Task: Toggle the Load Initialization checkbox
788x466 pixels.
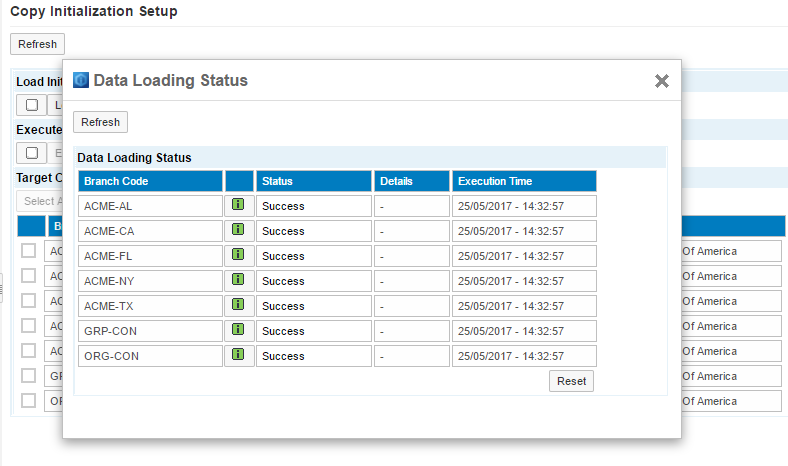Action: click(x=32, y=105)
